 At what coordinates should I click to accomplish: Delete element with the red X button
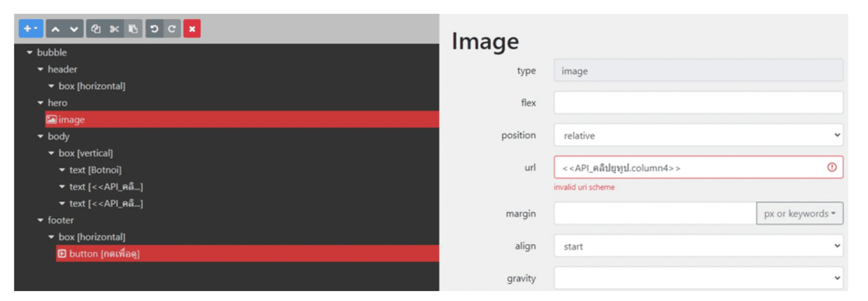tap(192, 29)
